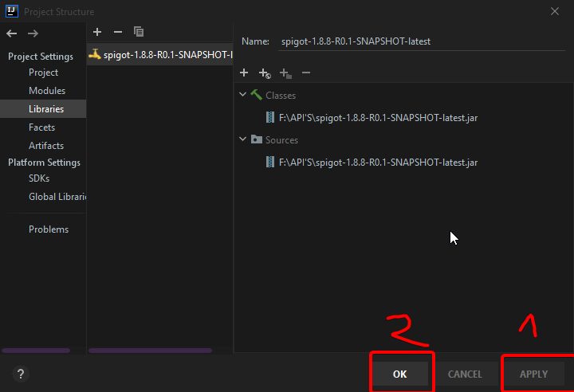Collapse the Classes tree node

click(244, 95)
